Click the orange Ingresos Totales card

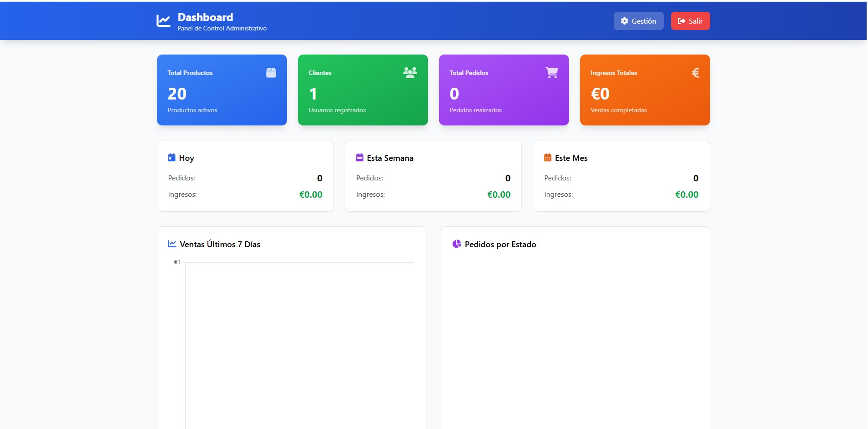(x=645, y=90)
